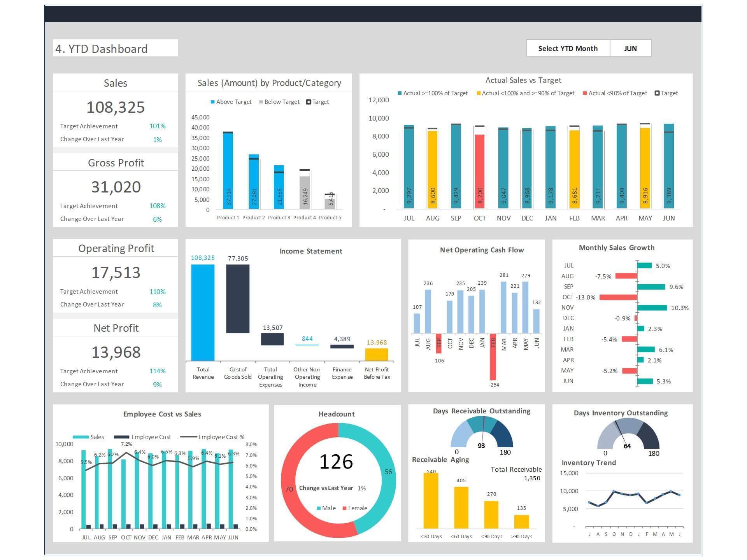Viewport: 747px width, 560px height.
Task: Click Net Profit target achievement 114%
Action: [158, 371]
